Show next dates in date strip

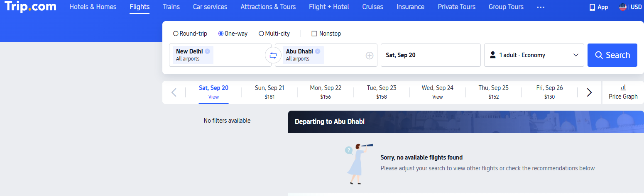[x=589, y=92]
